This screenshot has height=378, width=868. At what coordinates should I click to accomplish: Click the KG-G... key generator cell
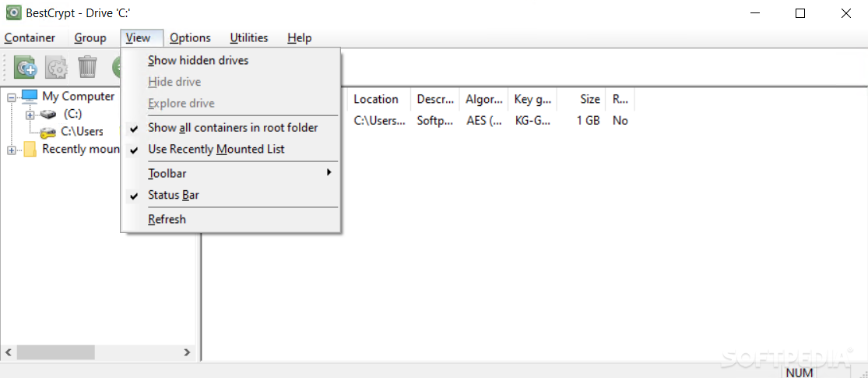(x=532, y=120)
